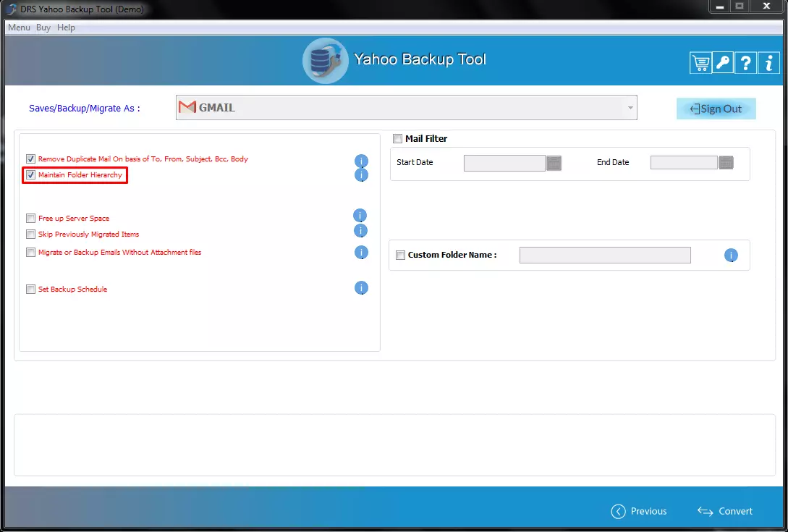Open the Menu menu

(x=19, y=28)
